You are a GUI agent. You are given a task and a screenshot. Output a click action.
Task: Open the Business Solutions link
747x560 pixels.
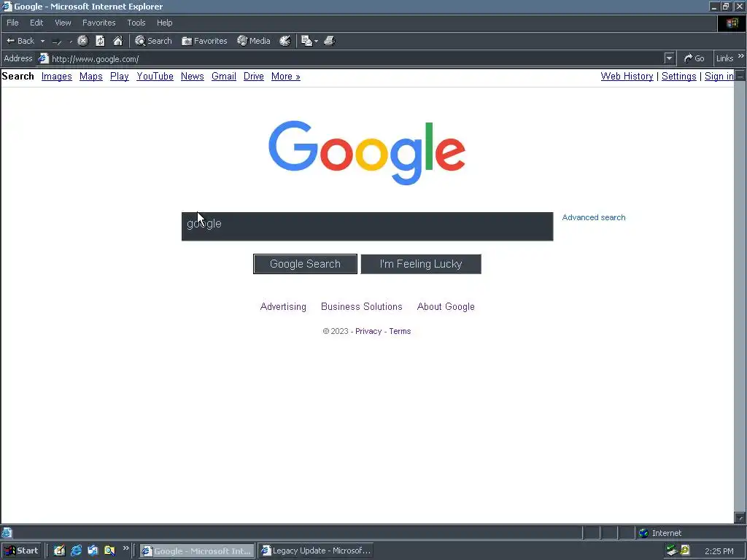click(362, 307)
